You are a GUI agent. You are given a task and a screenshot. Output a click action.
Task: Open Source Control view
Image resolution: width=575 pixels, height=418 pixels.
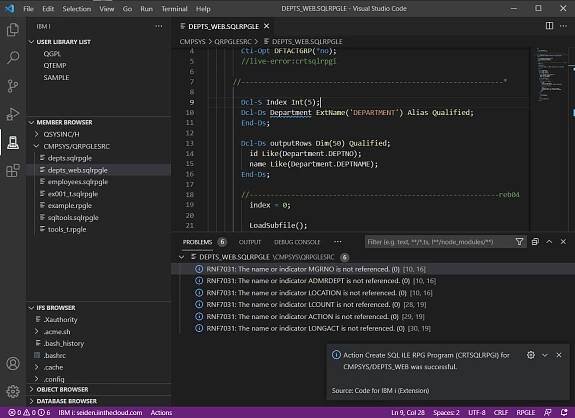pos(13,86)
